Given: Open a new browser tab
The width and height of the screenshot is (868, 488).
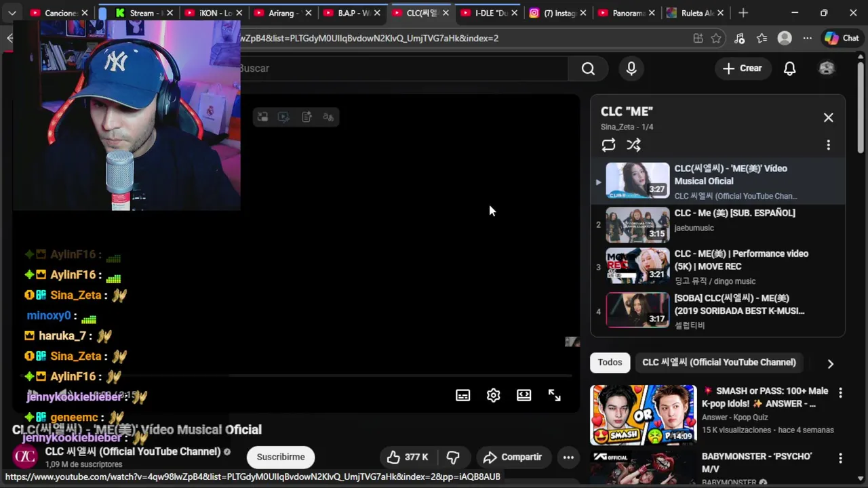Looking at the screenshot, I should coord(743,13).
